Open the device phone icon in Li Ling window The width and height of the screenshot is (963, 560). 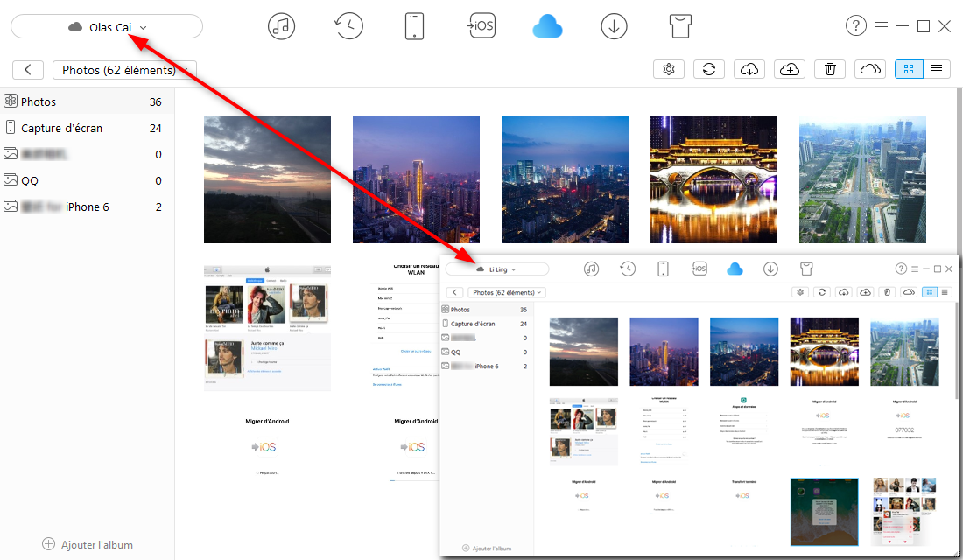tap(664, 269)
